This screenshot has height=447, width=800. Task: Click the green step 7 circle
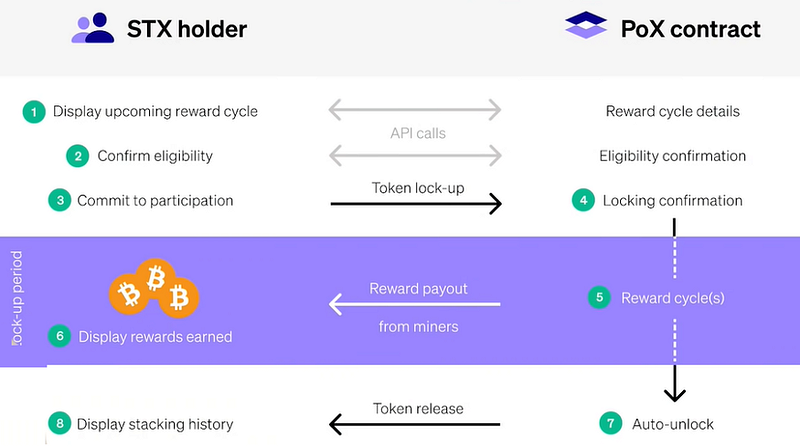611,424
